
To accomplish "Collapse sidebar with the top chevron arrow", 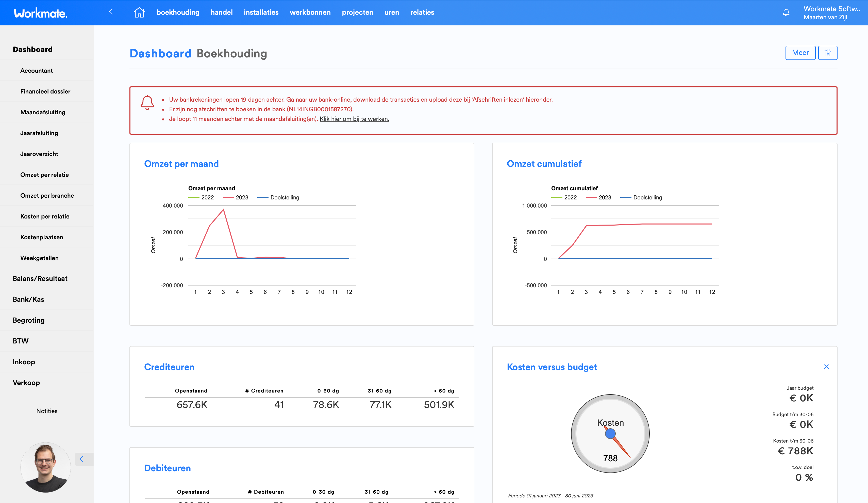I will pyautogui.click(x=111, y=12).
